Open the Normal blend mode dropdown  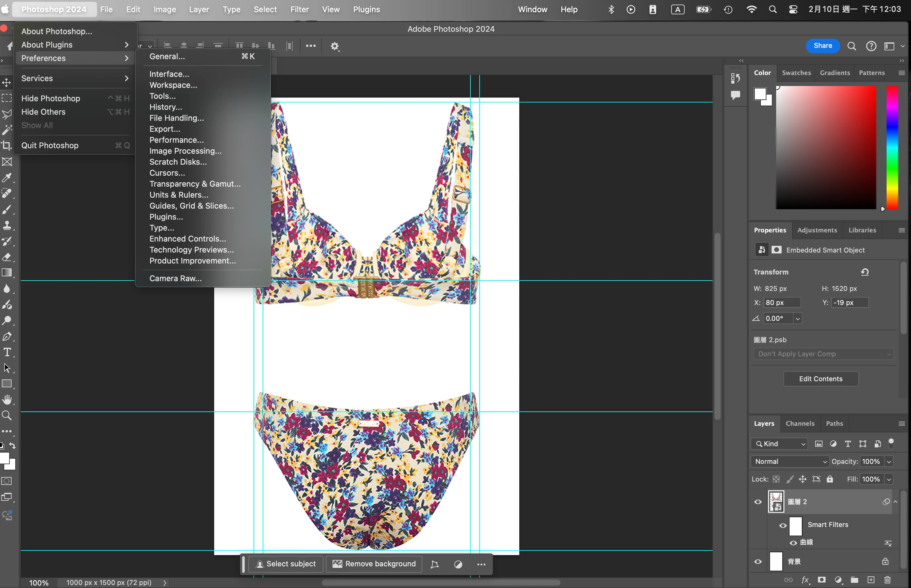(790, 461)
